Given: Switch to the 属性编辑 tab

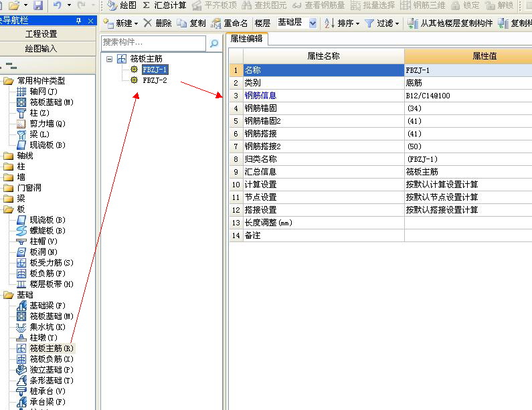Looking at the screenshot, I should (246, 39).
